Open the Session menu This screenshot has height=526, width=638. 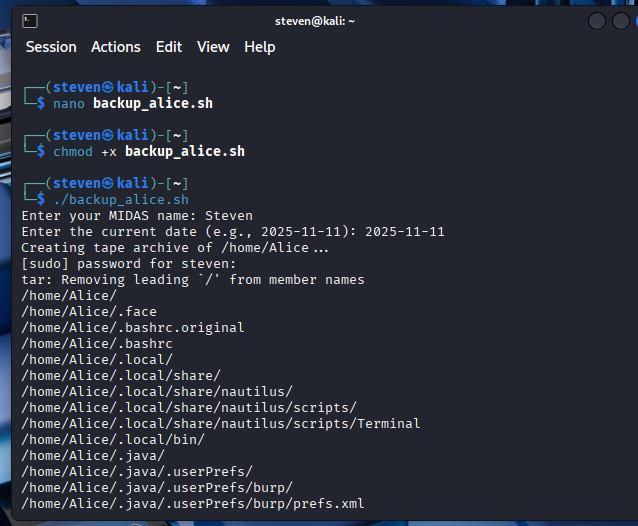click(x=51, y=47)
